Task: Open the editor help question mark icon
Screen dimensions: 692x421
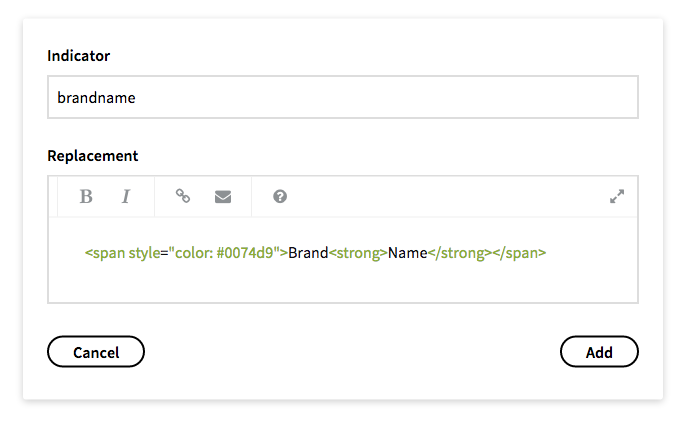Action: pos(280,196)
